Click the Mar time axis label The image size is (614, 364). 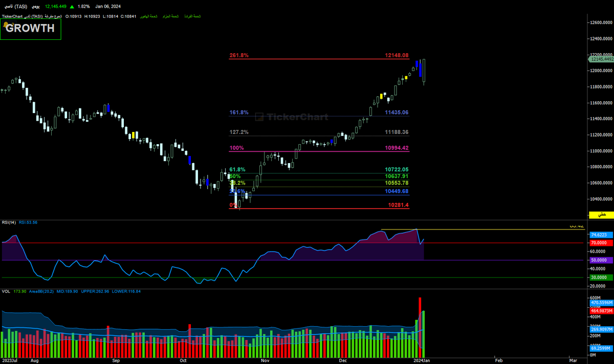pyautogui.click(x=573, y=360)
